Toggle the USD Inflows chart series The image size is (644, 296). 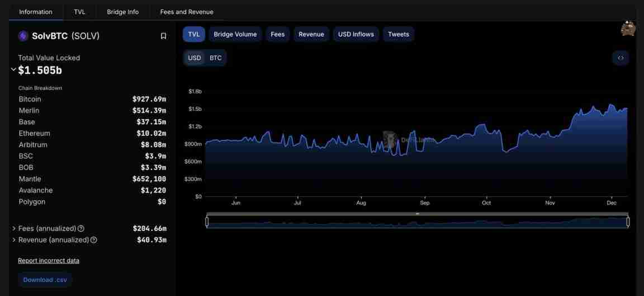356,34
